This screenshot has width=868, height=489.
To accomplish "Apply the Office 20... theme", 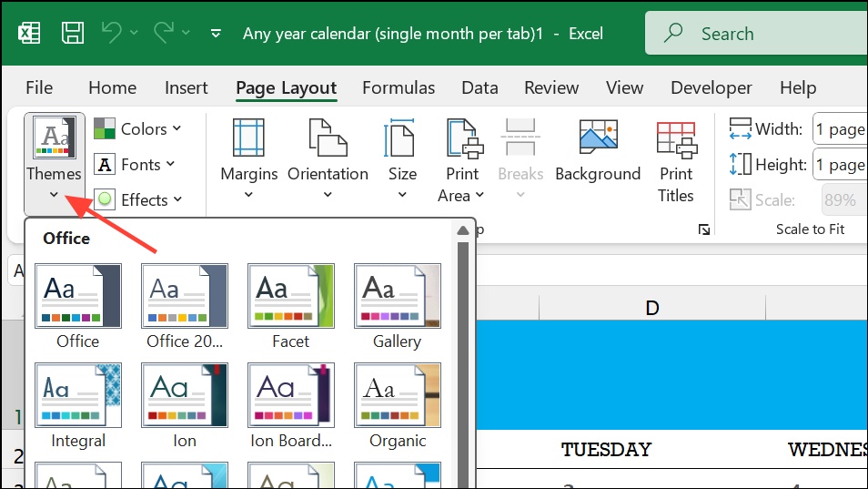I will 185,306.
